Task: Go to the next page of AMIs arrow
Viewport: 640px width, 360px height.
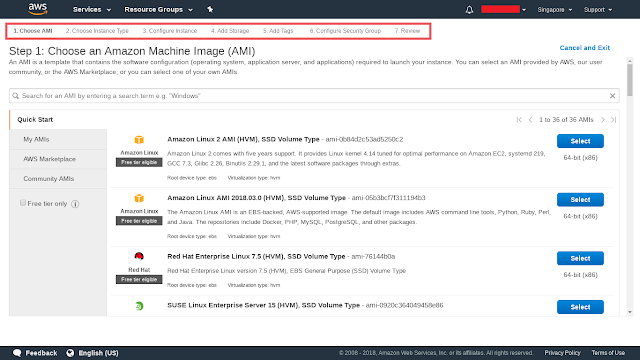Action: [602, 120]
